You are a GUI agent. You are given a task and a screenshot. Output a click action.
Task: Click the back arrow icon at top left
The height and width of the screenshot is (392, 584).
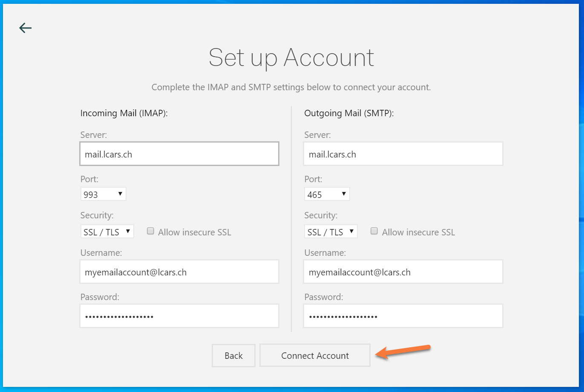[26, 28]
